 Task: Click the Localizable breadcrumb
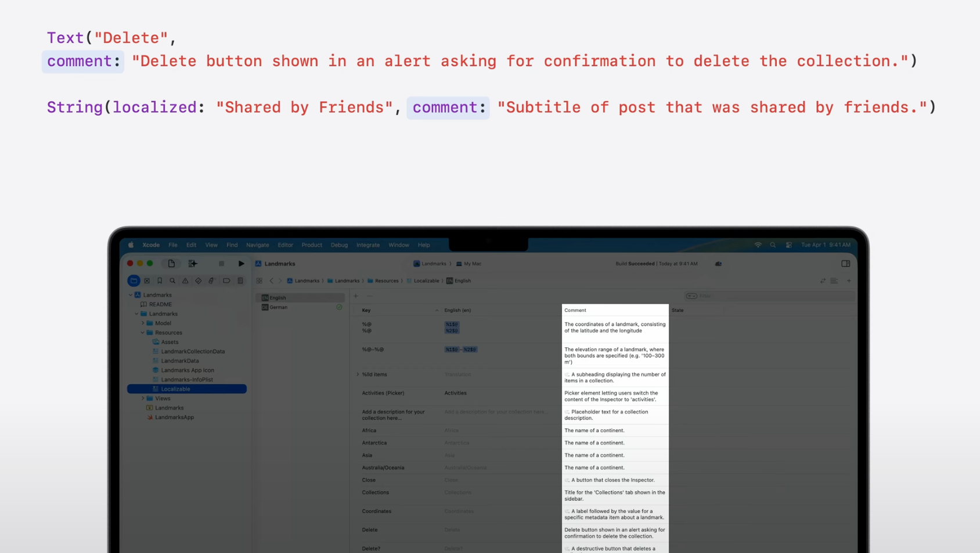coord(423,281)
